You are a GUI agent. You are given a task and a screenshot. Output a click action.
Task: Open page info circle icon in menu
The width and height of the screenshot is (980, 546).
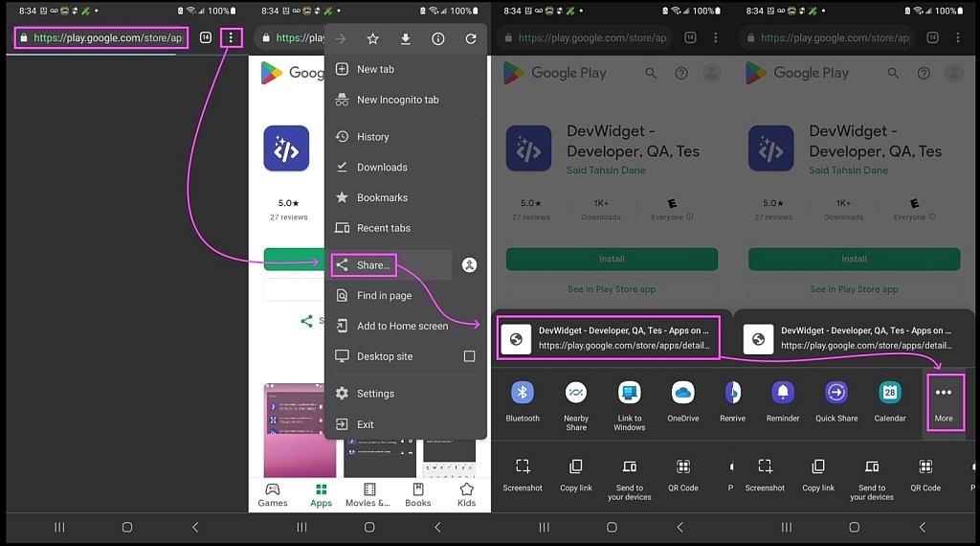pyautogui.click(x=438, y=38)
